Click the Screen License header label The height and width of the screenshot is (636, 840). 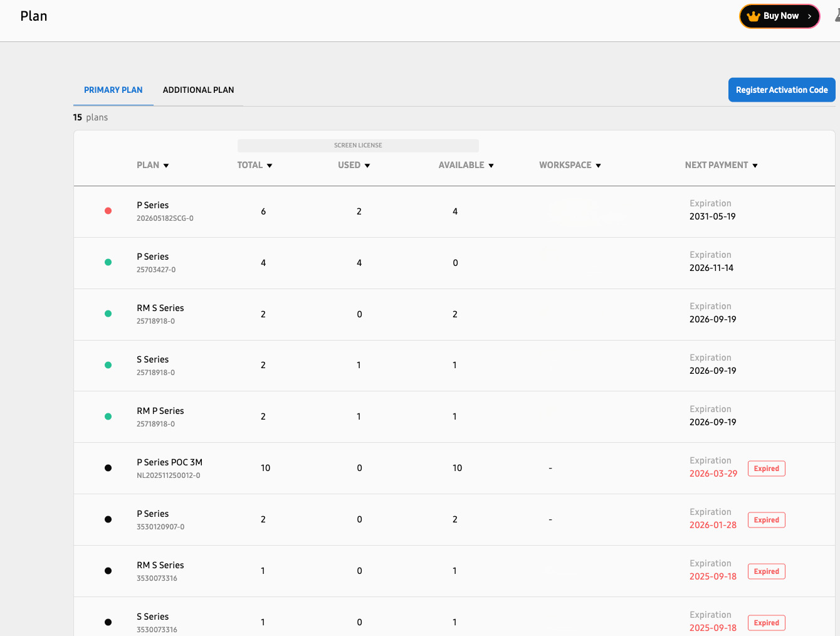click(x=358, y=146)
